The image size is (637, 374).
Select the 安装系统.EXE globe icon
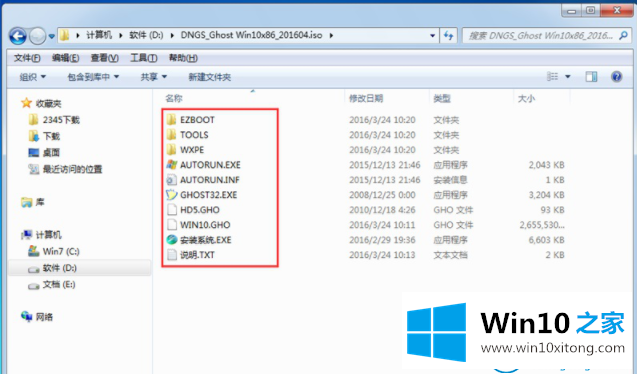(x=171, y=240)
